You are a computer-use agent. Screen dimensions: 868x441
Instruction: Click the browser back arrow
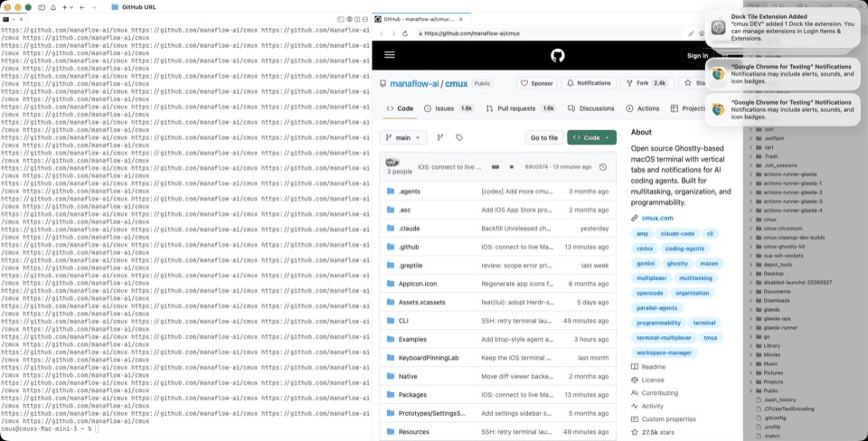pos(381,33)
